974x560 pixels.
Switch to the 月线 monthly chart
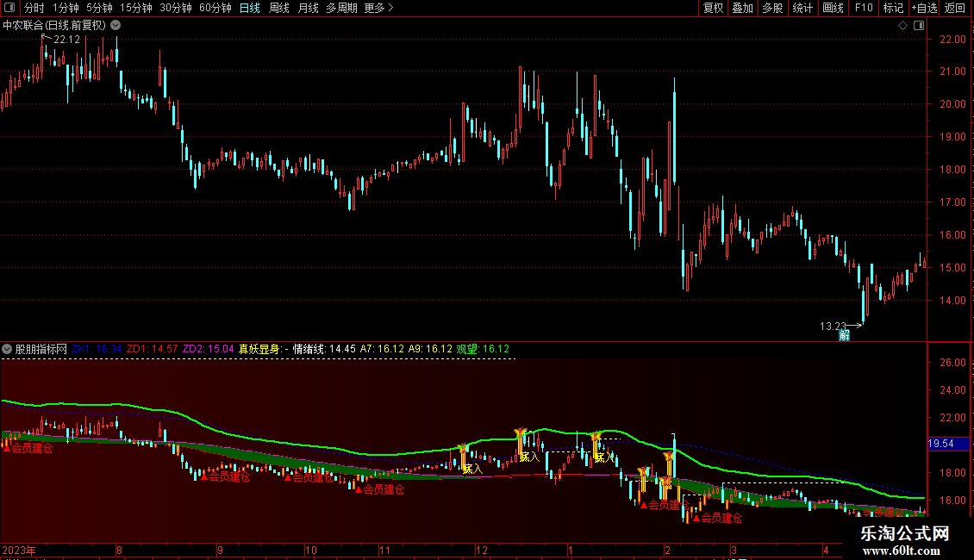[x=308, y=8]
